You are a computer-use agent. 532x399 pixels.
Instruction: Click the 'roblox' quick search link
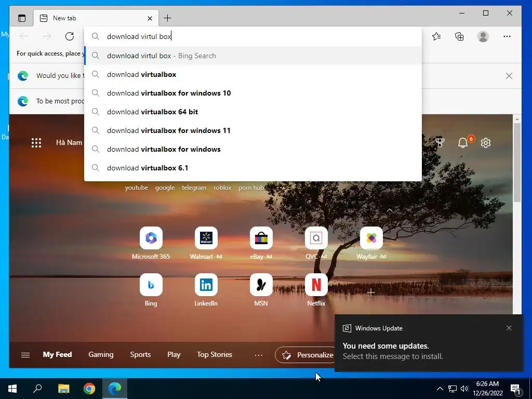click(222, 188)
